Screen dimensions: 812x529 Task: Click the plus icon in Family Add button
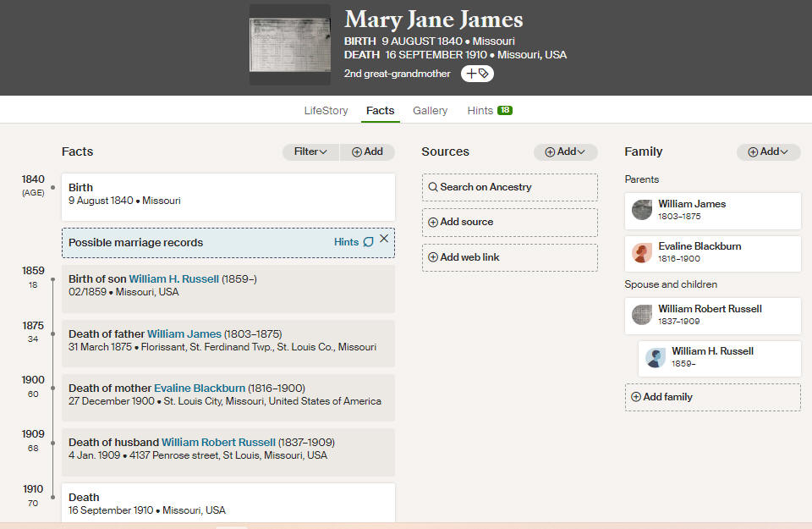coord(753,152)
